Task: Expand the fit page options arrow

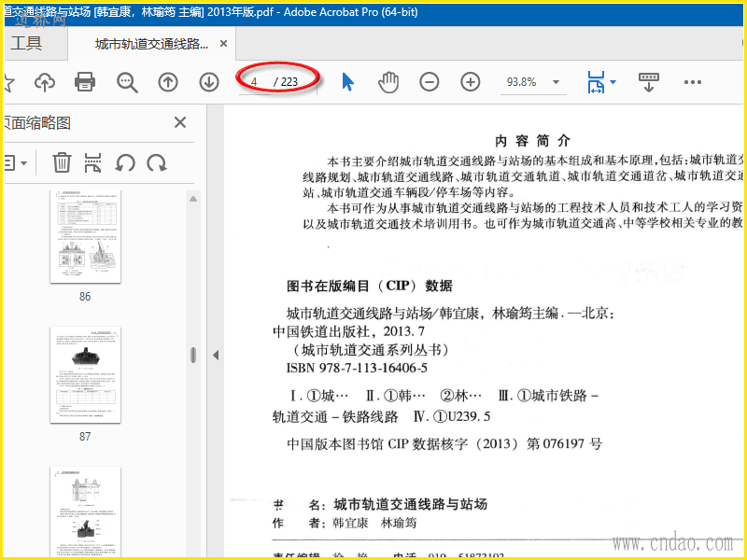Action: click(x=613, y=82)
